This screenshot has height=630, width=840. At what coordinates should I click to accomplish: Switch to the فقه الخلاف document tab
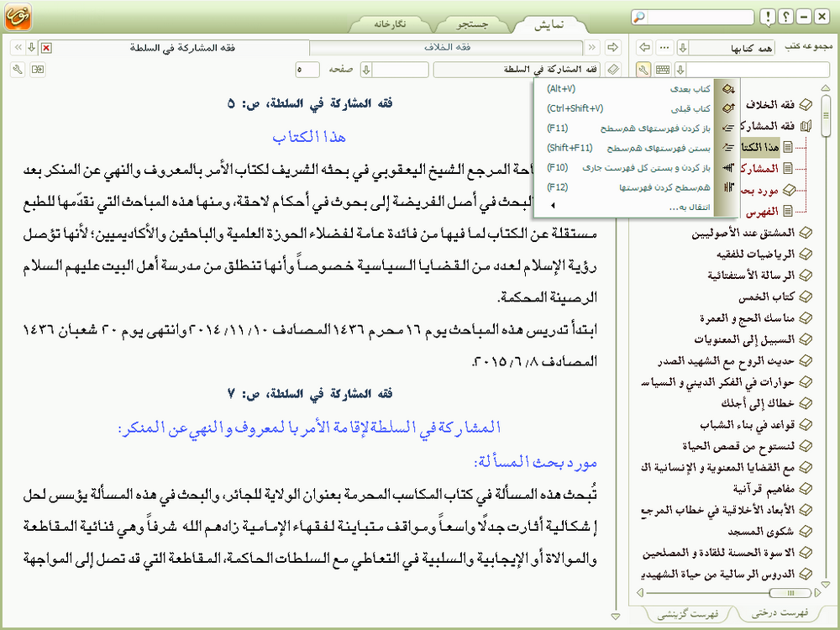coord(447,47)
